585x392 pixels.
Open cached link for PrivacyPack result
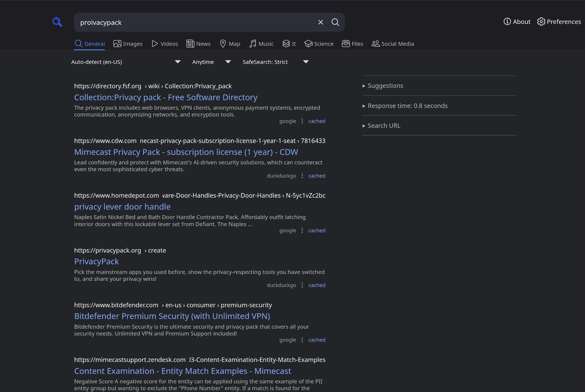317,285
